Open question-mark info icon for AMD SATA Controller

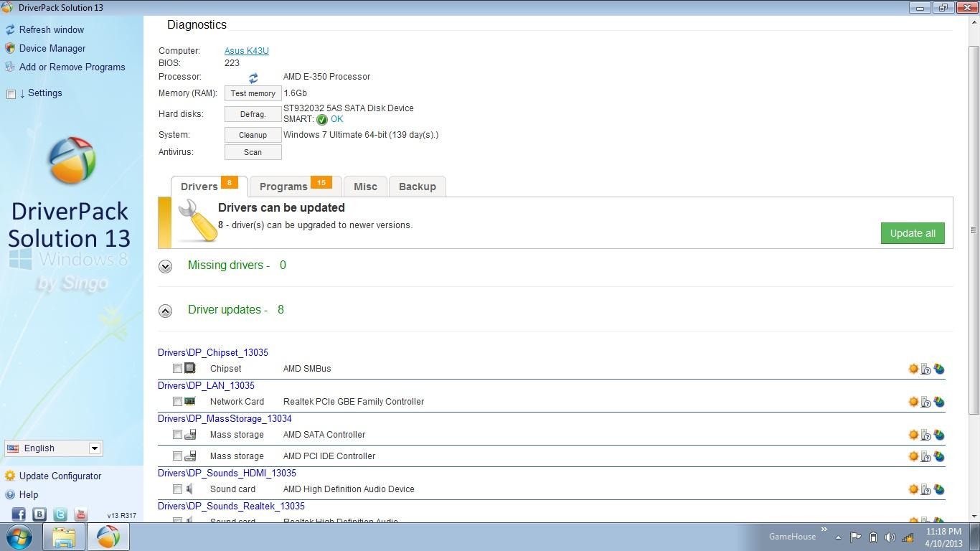tap(926, 435)
